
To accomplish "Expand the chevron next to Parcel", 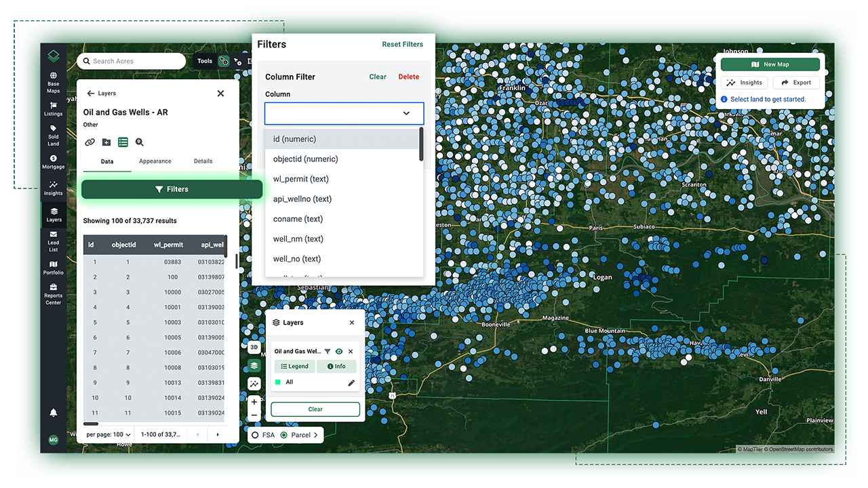I will click(x=316, y=435).
